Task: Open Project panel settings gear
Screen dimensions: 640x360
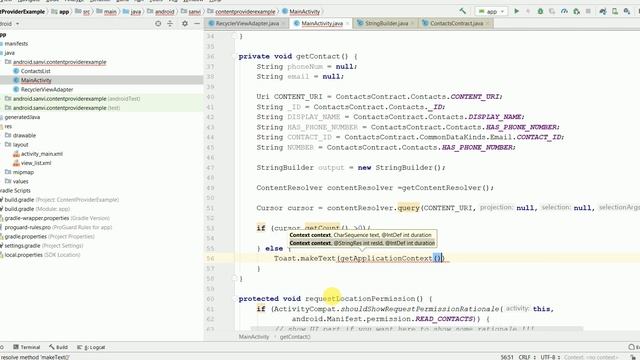Action: click(185, 24)
